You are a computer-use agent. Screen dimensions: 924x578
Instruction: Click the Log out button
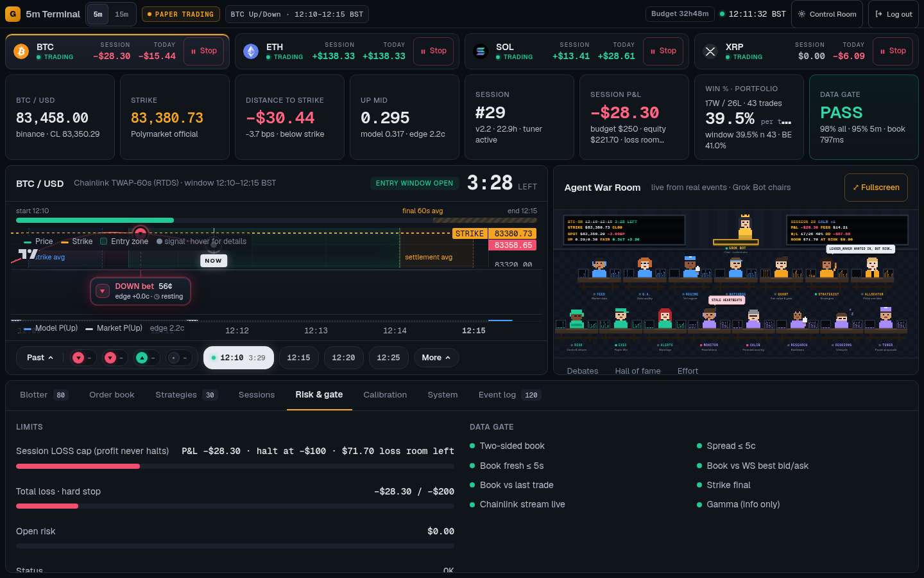pyautogui.click(x=893, y=14)
